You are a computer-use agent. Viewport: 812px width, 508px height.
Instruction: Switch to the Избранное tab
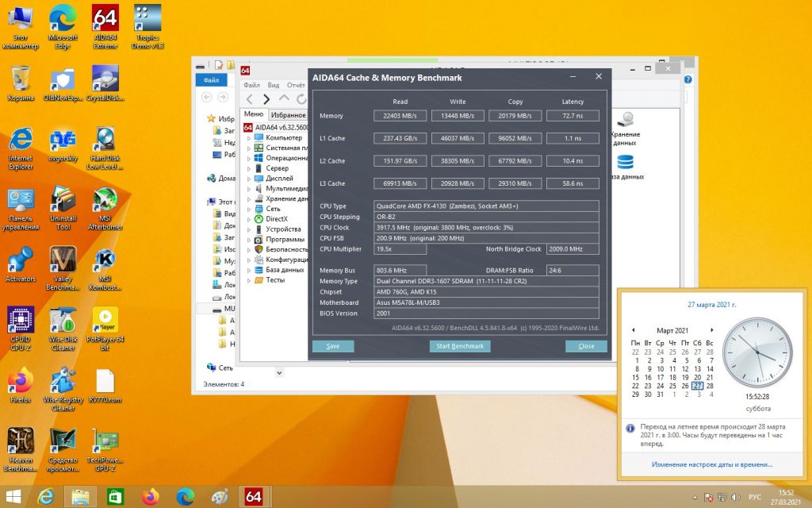[288, 114]
